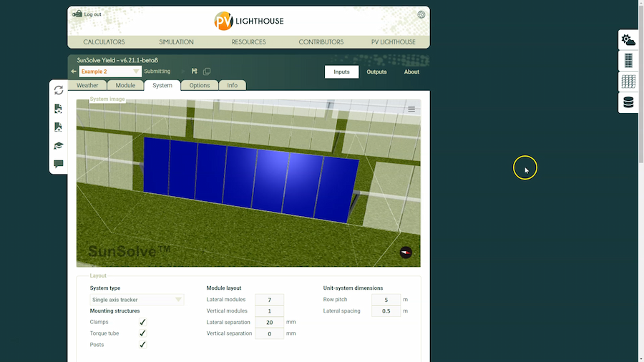
Task: Open the weather panel icon on right
Action: click(628, 40)
